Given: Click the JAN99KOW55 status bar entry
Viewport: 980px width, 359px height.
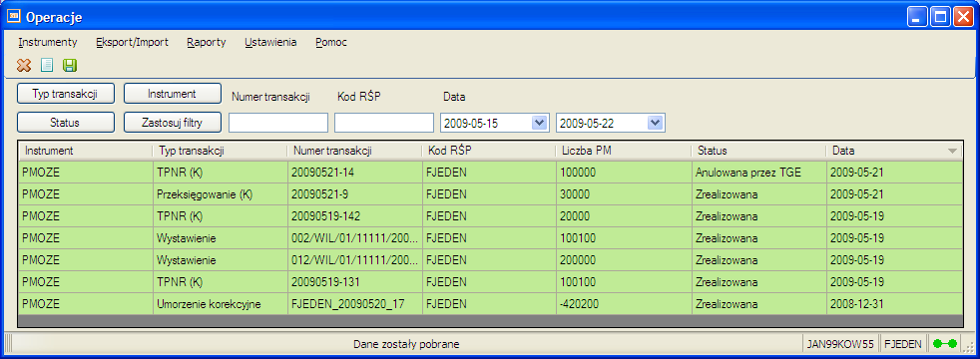Looking at the screenshot, I should coord(840,343).
